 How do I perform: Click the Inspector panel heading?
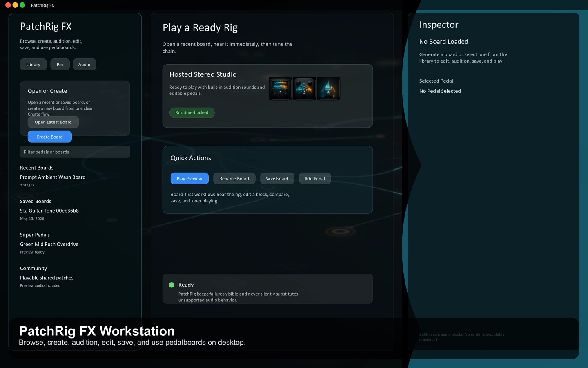coord(439,25)
